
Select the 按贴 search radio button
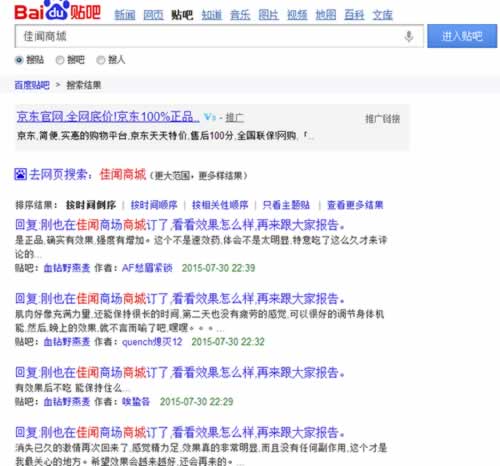pos(19,60)
